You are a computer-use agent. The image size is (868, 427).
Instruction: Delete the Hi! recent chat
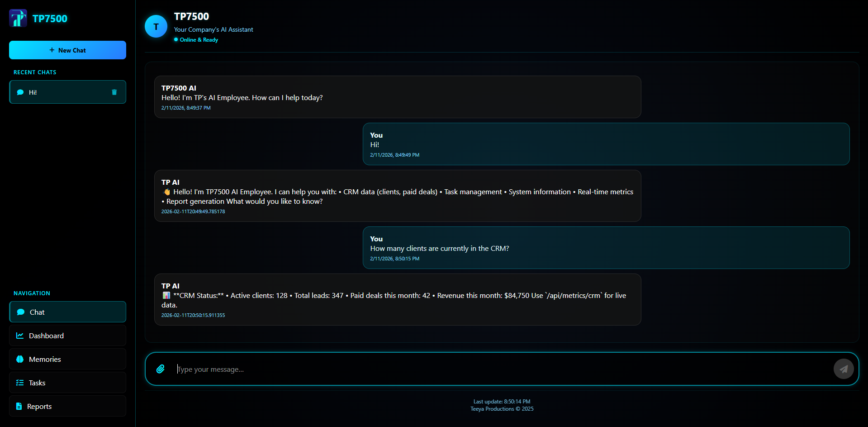[x=114, y=92]
